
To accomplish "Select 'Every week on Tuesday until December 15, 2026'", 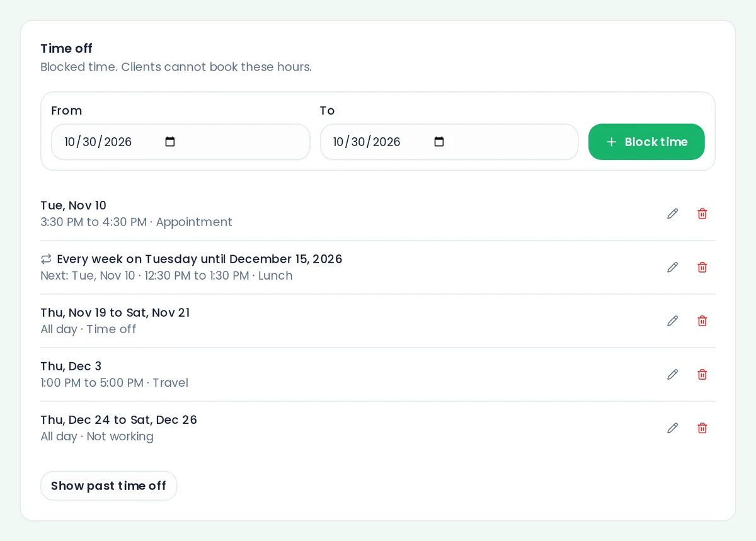I will [x=199, y=259].
